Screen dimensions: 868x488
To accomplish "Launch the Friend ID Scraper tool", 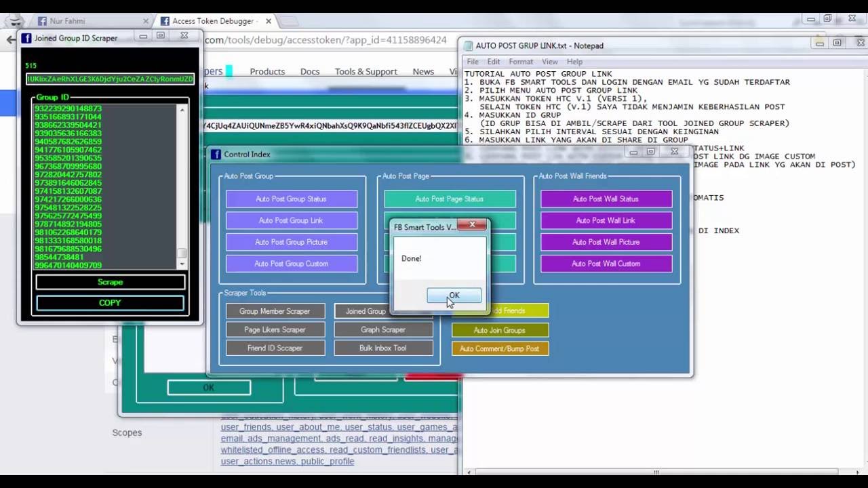I will pos(275,348).
